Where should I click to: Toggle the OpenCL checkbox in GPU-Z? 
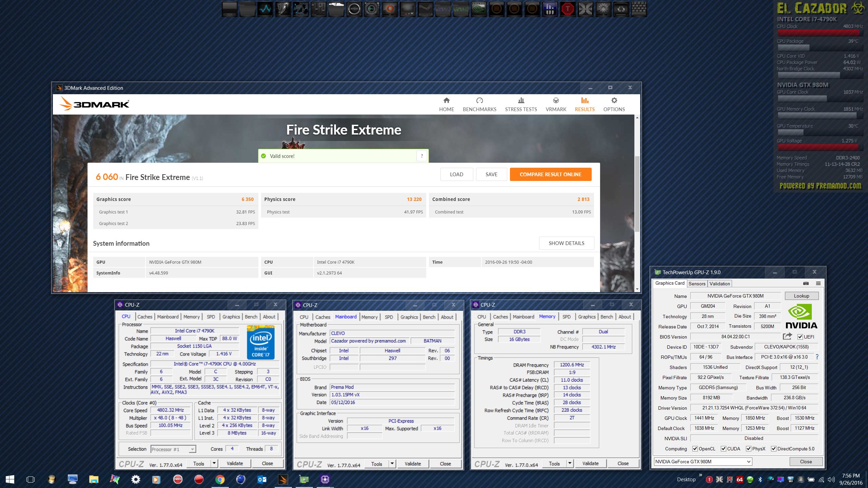pyautogui.click(x=695, y=449)
